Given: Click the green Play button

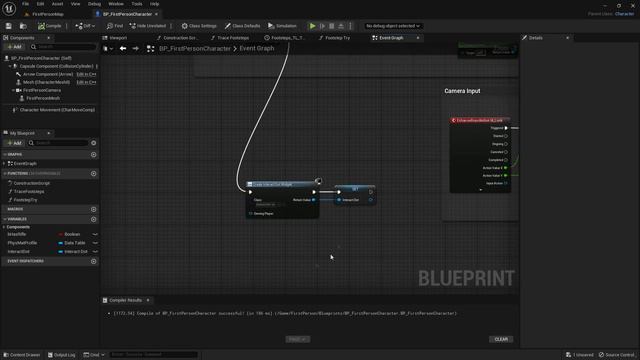Looking at the screenshot, I should click(312, 26).
